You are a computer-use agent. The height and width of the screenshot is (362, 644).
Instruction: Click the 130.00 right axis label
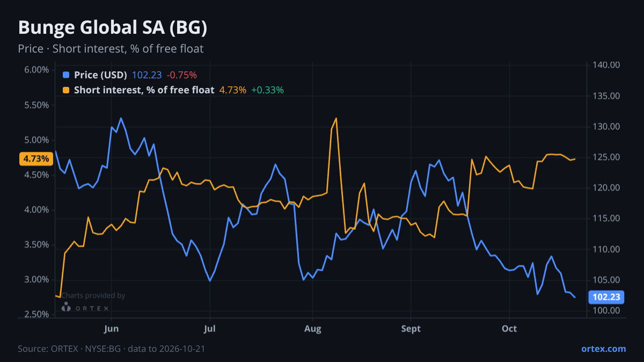tap(606, 127)
